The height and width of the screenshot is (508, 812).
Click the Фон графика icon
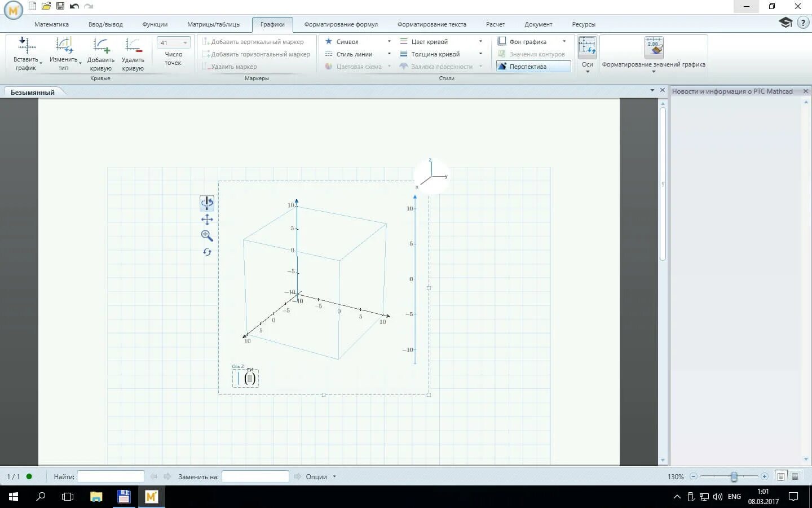[x=502, y=41]
